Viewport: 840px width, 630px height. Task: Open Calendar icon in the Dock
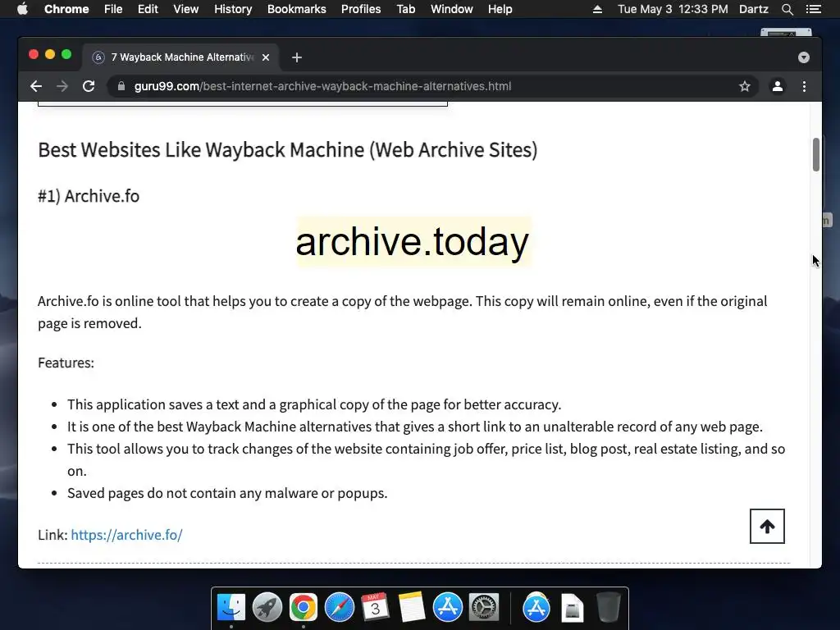[375, 607]
